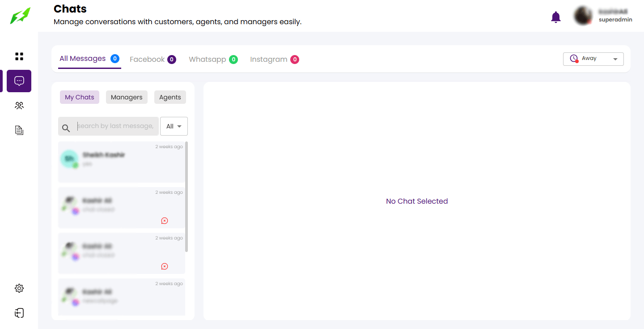Select the Managers filter button

point(127,97)
